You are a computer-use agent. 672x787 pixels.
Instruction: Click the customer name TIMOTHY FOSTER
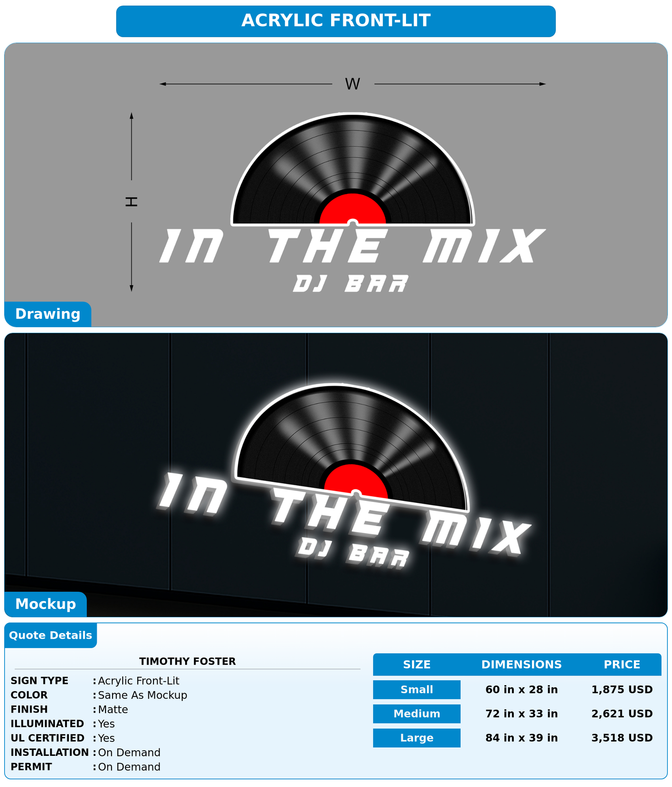[x=187, y=661]
